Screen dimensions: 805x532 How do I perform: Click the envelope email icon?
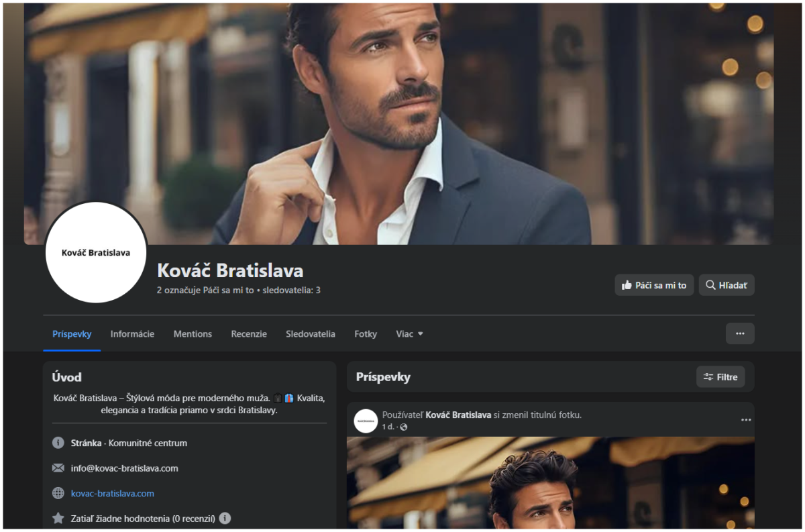(58, 468)
